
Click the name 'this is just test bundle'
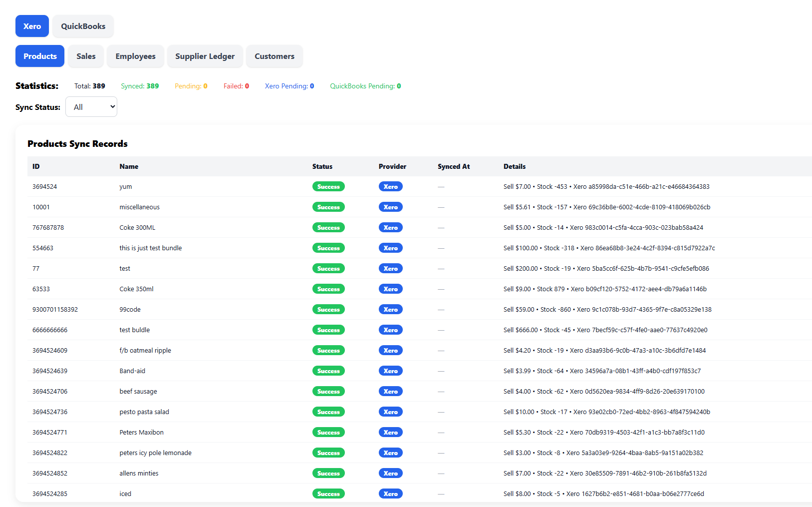point(151,248)
